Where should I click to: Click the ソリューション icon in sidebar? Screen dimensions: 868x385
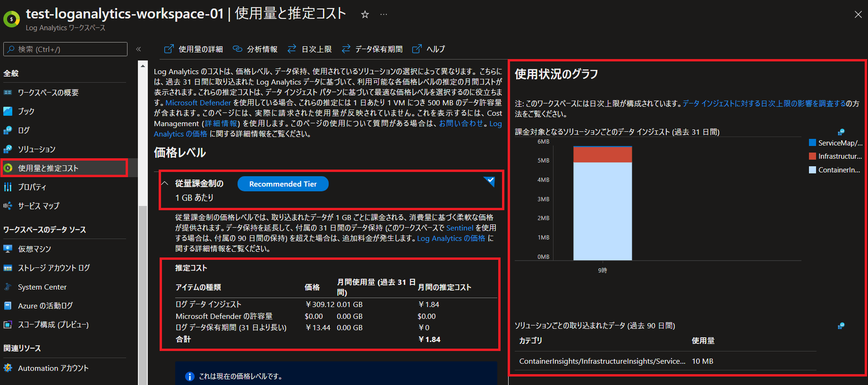[x=8, y=149]
